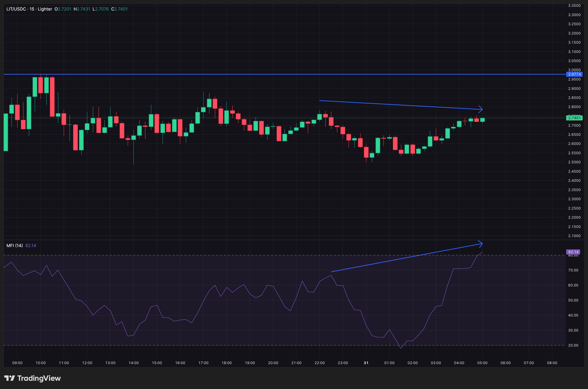This screenshot has width=588, height=389.
Task: Select the LIT/USDC symbol in the legend
Action: click(x=16, y=9)
